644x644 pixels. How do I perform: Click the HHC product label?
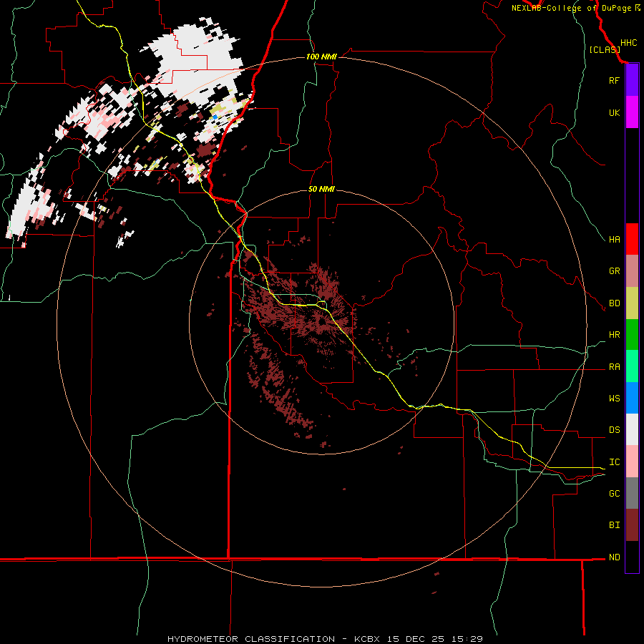pyautogui.click(x=628, y=43)
